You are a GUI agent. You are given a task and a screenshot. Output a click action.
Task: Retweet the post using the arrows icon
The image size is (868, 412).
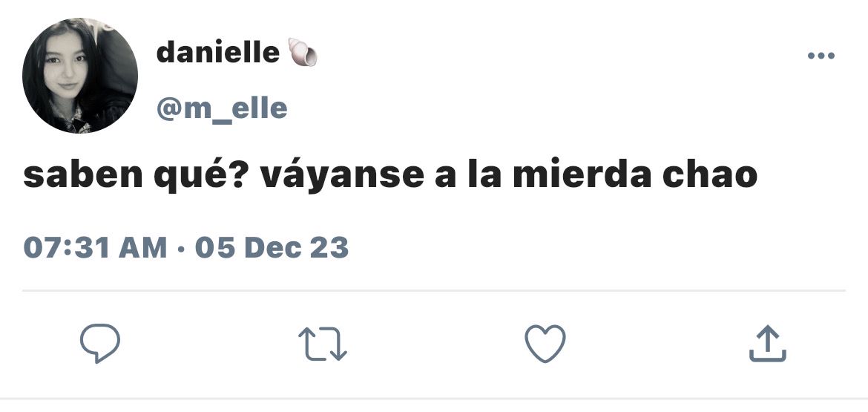[322, 344]
